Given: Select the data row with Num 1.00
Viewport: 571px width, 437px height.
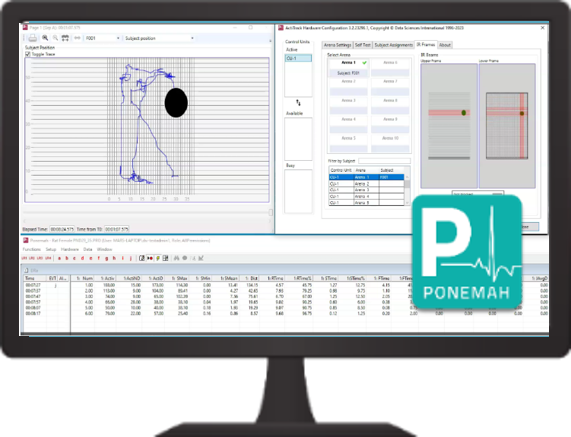Looking at the screenshot, I should point(286,285).
